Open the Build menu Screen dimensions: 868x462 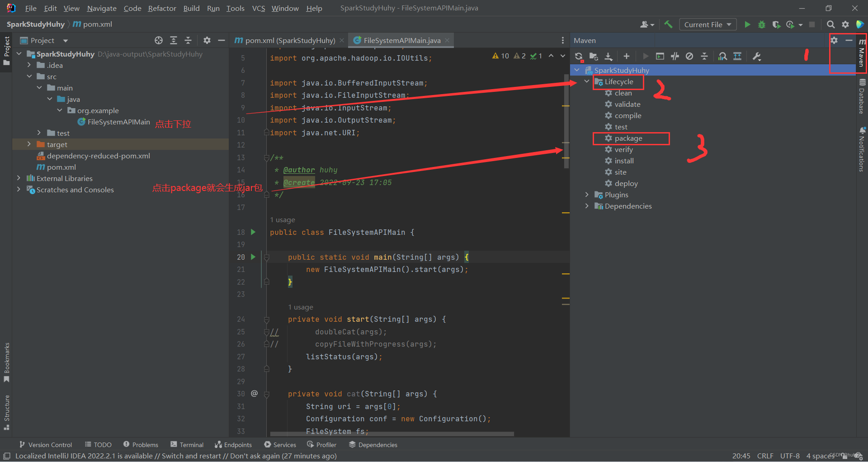coord(191,8)
